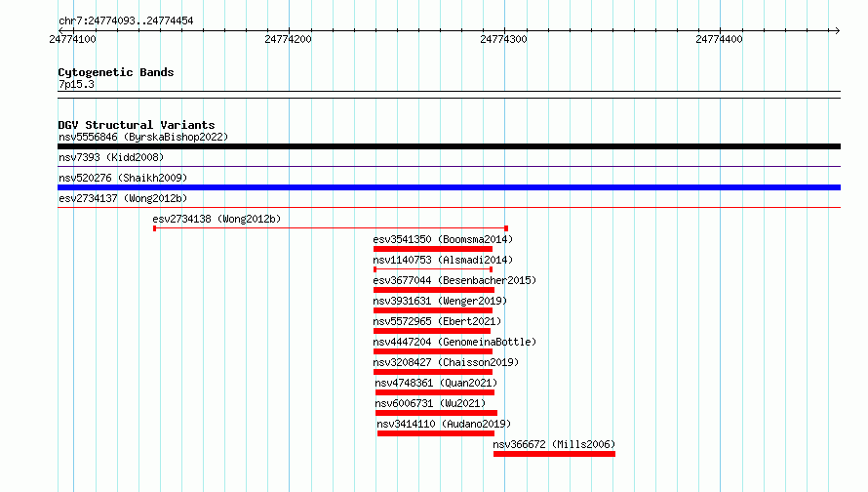Click the Cytogenetic Bands track title
Image resolution: width=868 pixels, height=492 pixels.
(x=116, y=72)
